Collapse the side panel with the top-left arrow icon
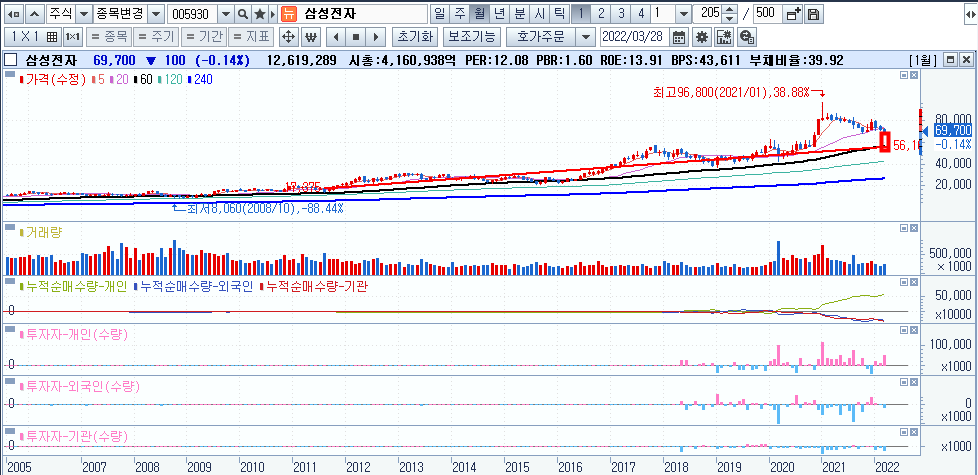978x475 pixels. 14,14
